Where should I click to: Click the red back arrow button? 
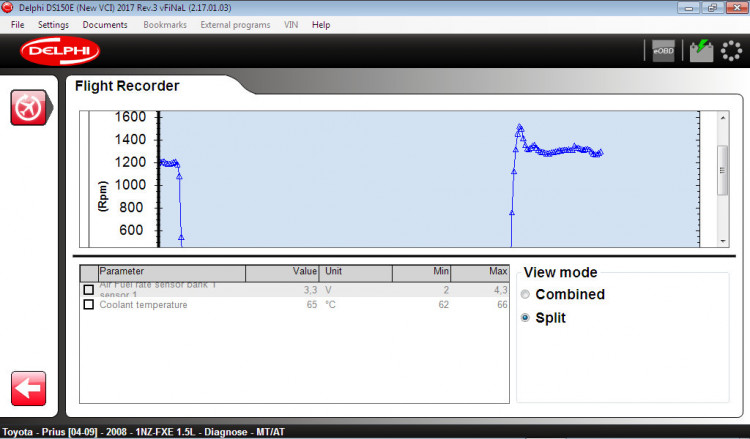pos(28,388)
